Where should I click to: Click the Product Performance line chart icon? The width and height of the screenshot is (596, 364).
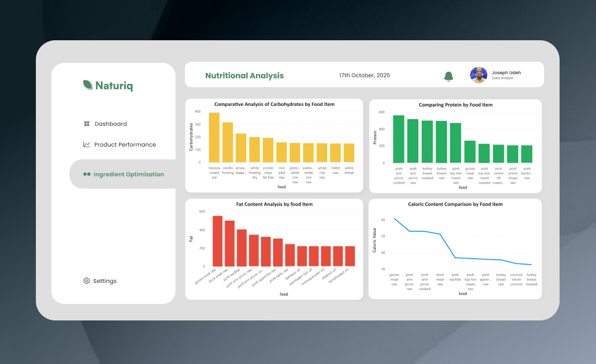click(87, 144)
